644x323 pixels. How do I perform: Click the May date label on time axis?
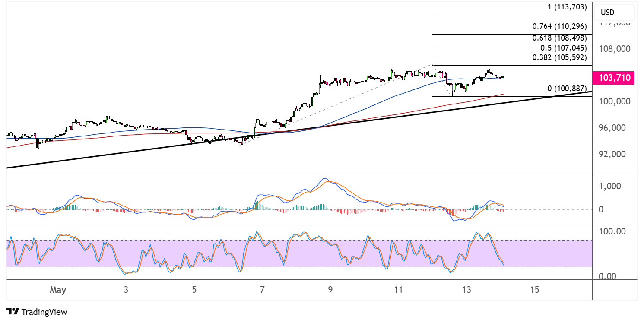58,290
